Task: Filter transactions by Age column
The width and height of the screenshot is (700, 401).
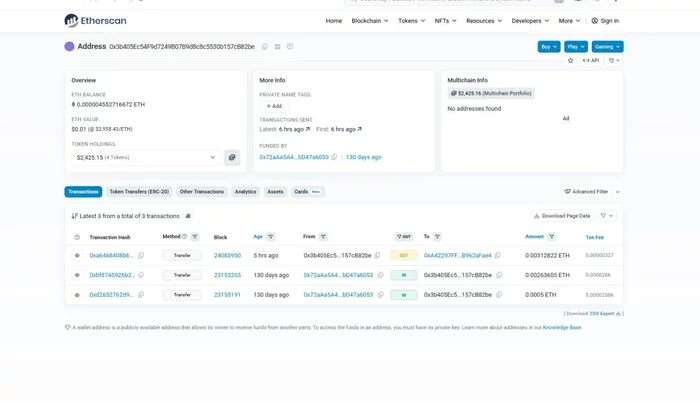Action: pyautogui.click(x=271, y=237)
